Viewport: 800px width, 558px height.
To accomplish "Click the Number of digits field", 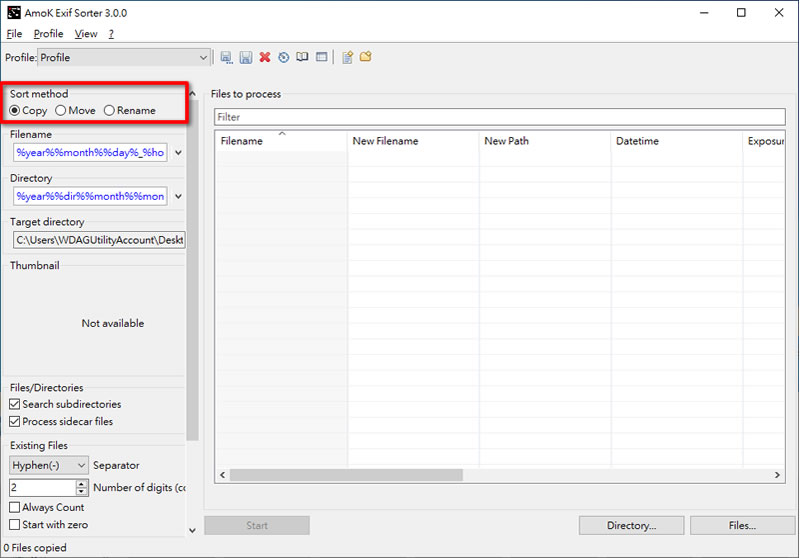I will point(43,487).
